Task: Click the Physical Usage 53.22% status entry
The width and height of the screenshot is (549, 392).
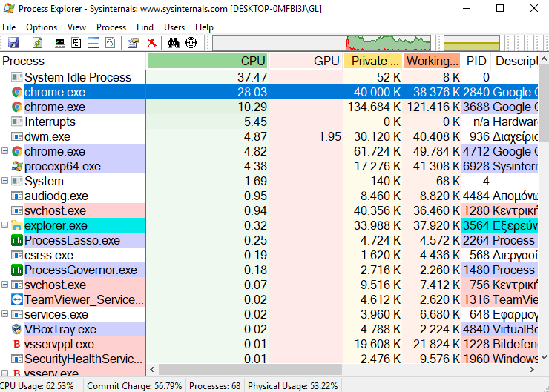Action: [x=293, y=386]
